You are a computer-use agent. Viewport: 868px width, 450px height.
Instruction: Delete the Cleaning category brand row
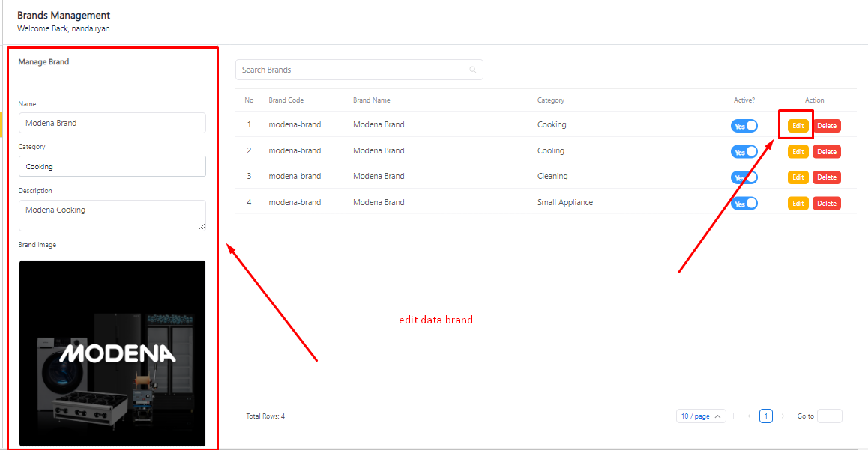826,177
